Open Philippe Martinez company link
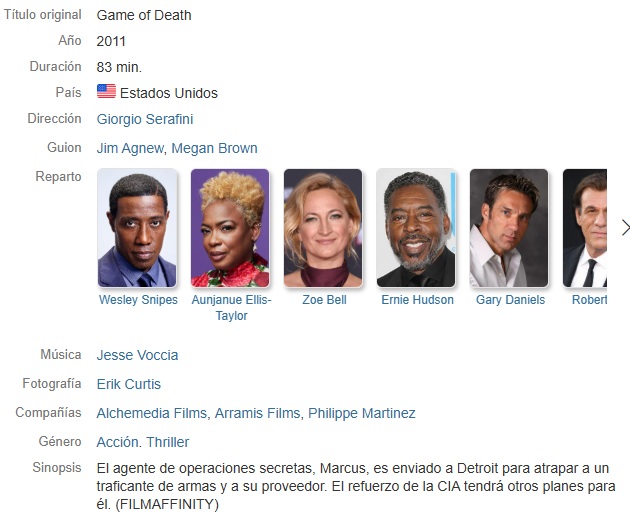630x512 pixels. click(x=362, y=413)
